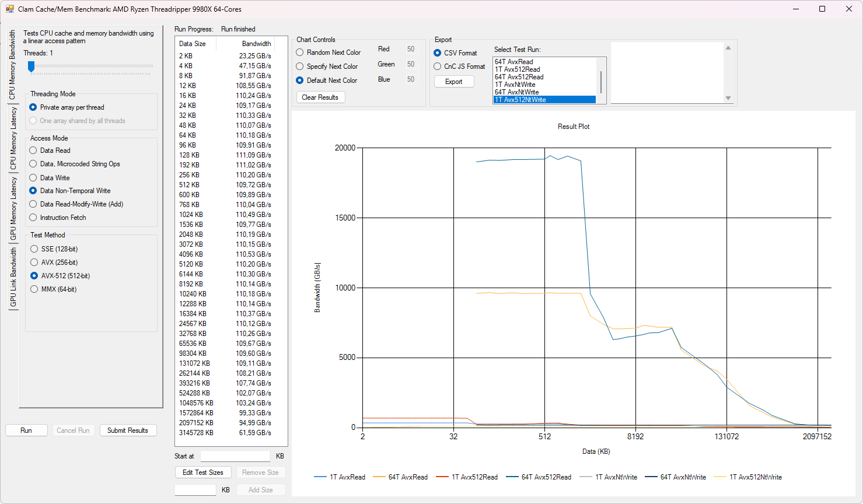Enable Random Next Color option

[x=329, y=52]
